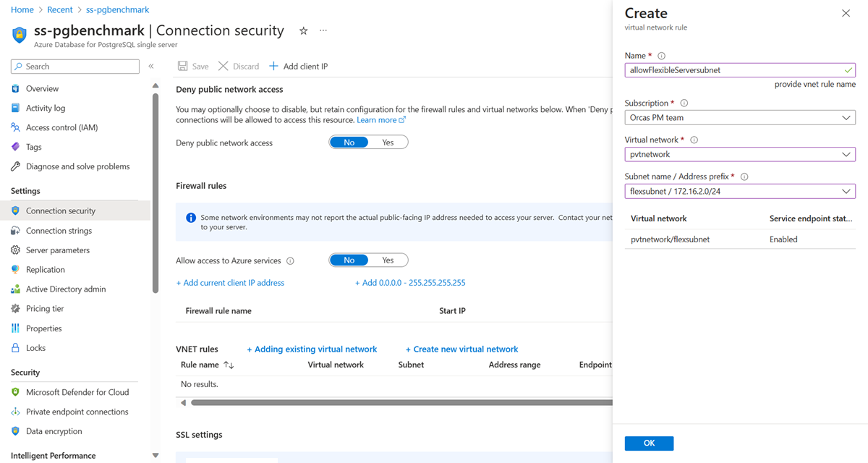The height and width of the screenshot is (463, 868).
Task: Expand the Virtual network dropdown
Action: click(739, 155)
